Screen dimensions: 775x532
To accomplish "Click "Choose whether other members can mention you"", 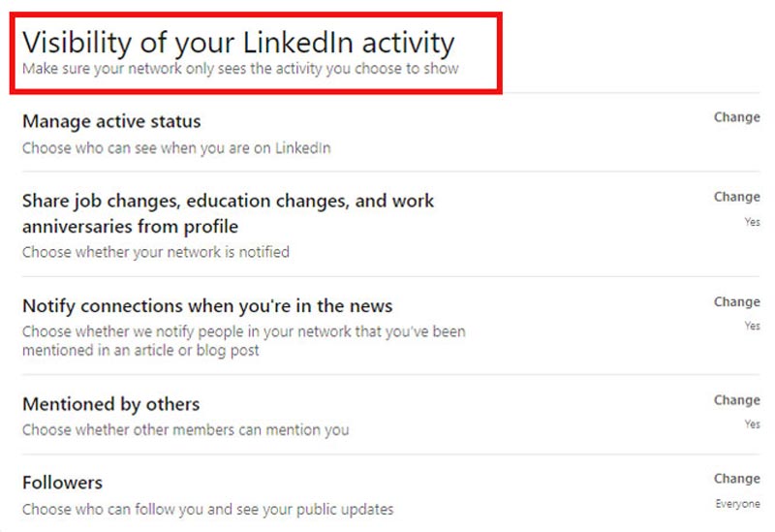I will pos(185,429).
